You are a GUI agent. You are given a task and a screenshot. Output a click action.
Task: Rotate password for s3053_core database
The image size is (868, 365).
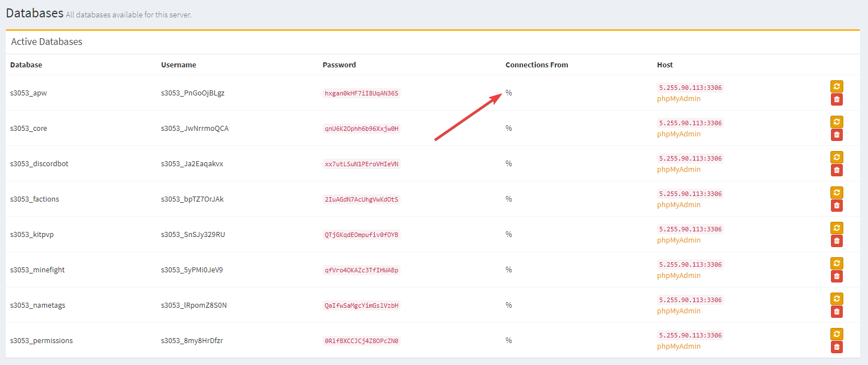[837, 122]
